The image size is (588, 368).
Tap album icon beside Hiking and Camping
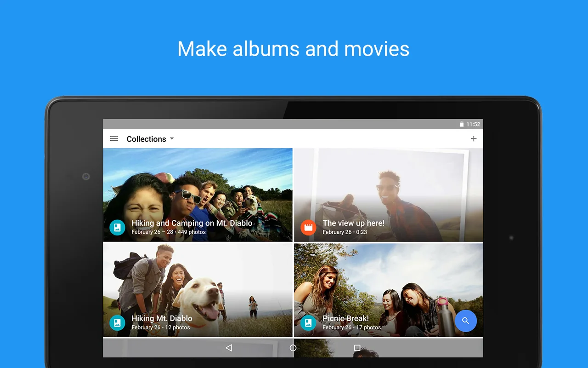pyautogui.click(x=117, y=227)
